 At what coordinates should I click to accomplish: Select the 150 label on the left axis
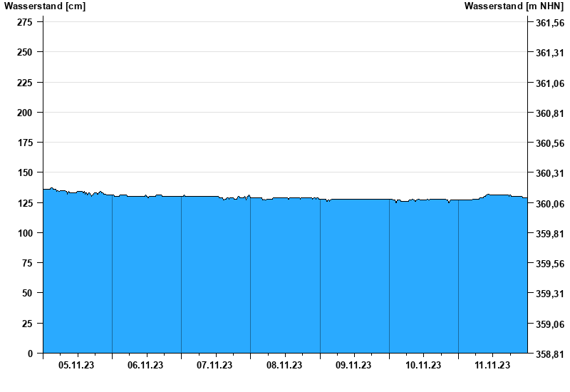(24, 172)
